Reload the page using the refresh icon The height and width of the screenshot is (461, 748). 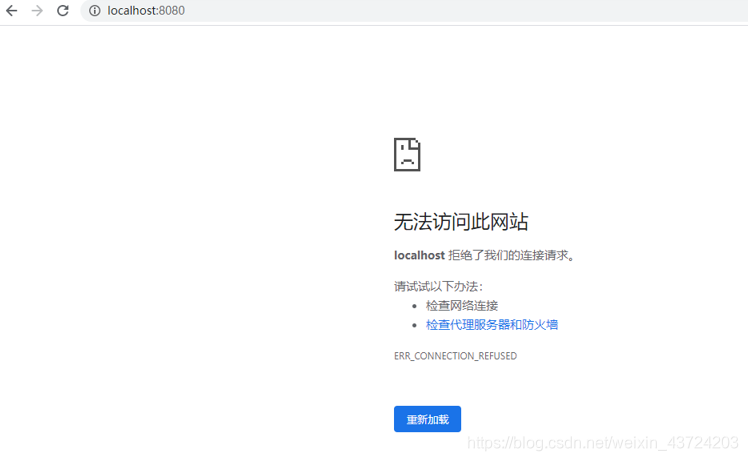pos(62,10)
